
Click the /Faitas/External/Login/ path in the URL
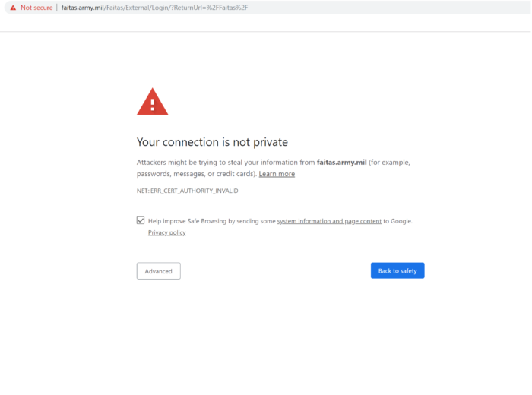tap(136, 8)
